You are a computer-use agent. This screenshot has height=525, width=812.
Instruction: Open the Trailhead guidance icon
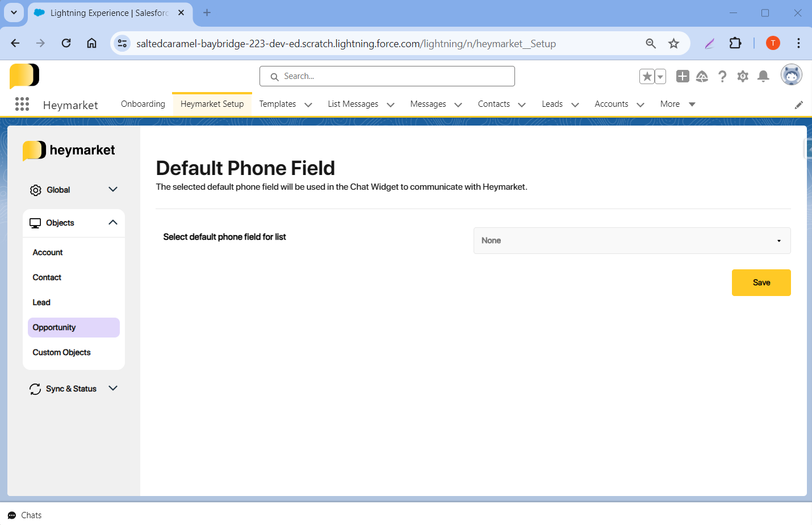click(x=702, y=76)
